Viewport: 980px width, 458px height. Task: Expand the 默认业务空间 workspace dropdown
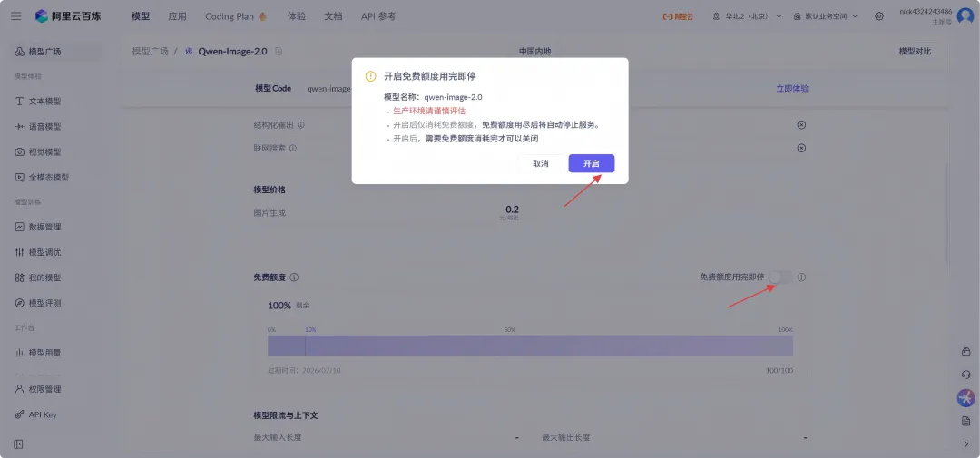826,16
